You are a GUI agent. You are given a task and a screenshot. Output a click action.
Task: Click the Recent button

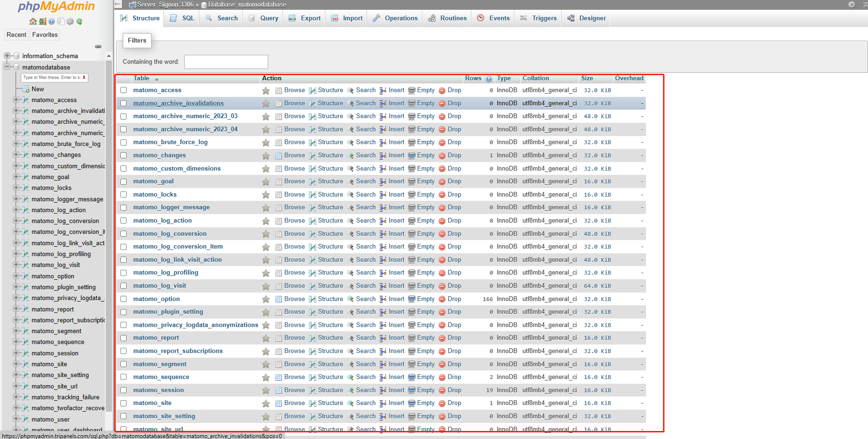pos(17,35)
